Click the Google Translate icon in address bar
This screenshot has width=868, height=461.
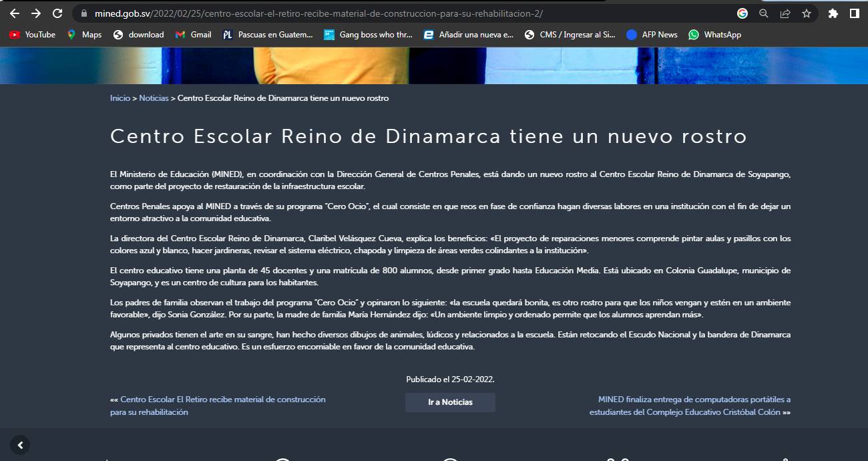(742, 13)
